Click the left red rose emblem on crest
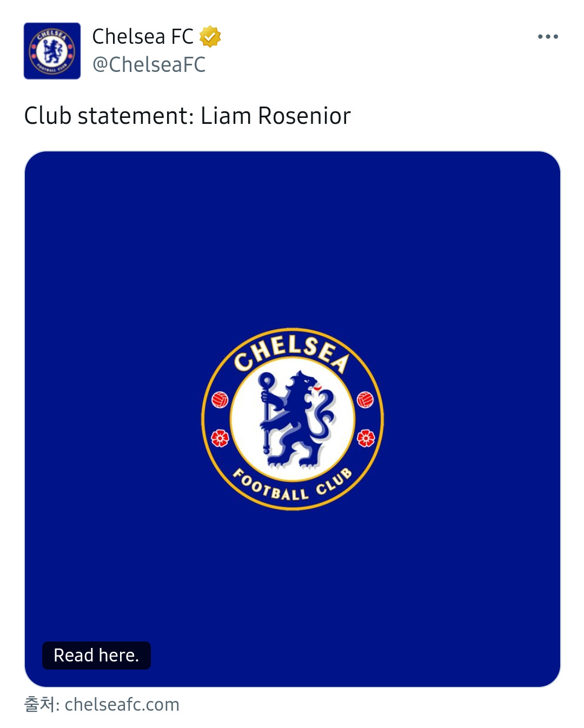The width and height of the screenshot is (584, 728). point(220,438)
